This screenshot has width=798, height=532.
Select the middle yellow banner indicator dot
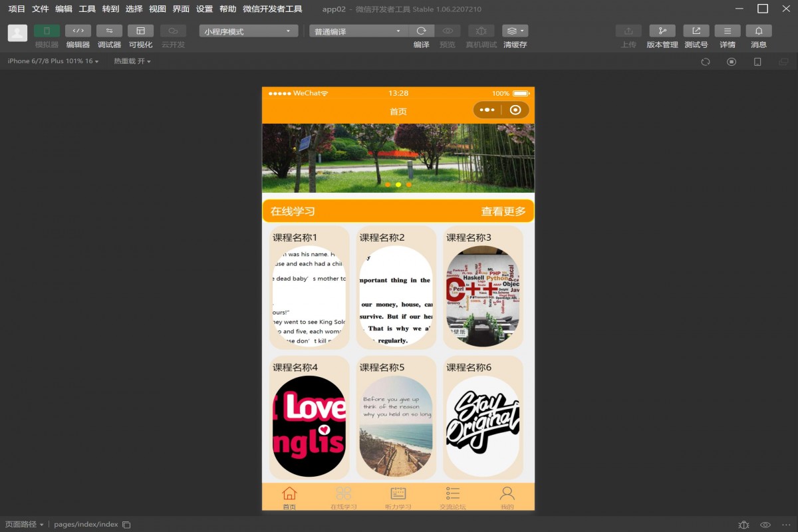pyautogui.click(x=398, y=184)
